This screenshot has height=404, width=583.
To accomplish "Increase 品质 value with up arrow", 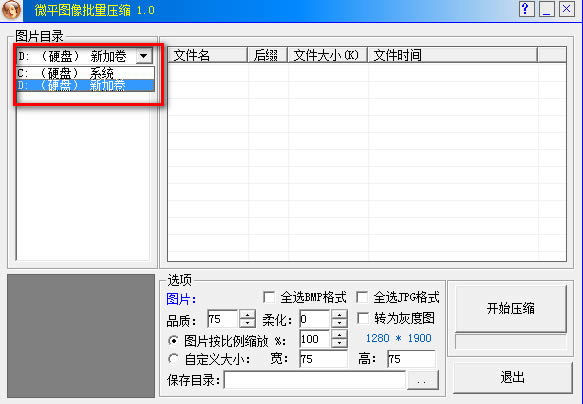I will click(x=247, y=314).
